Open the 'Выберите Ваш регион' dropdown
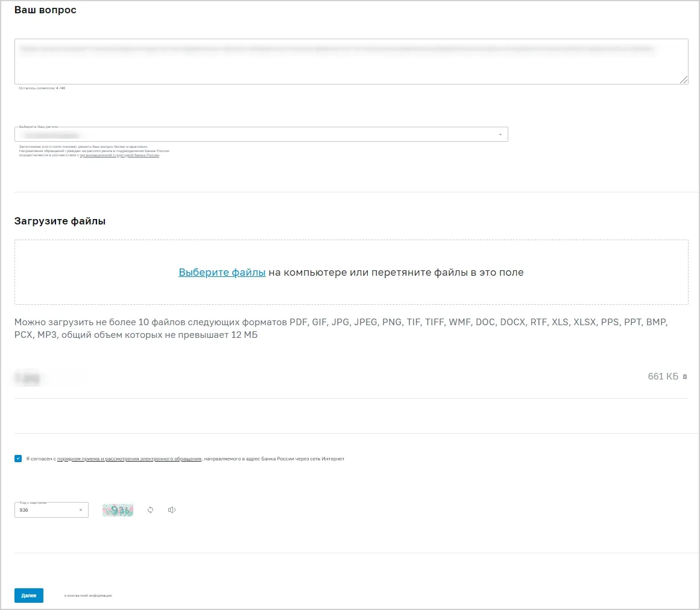Image resolution: width=700 pixels, height=610 pixels. click(261, 135)
